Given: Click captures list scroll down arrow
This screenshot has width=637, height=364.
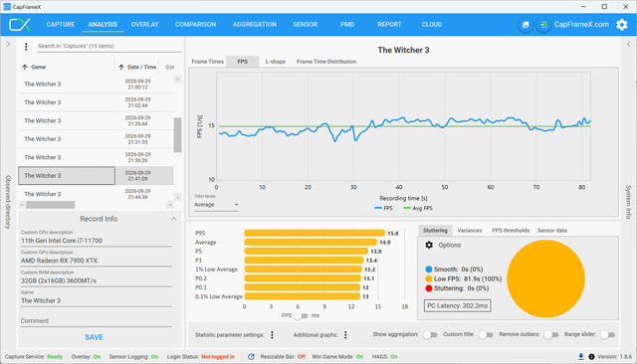Looking at the screenshot, I should [x=177, y=197].
